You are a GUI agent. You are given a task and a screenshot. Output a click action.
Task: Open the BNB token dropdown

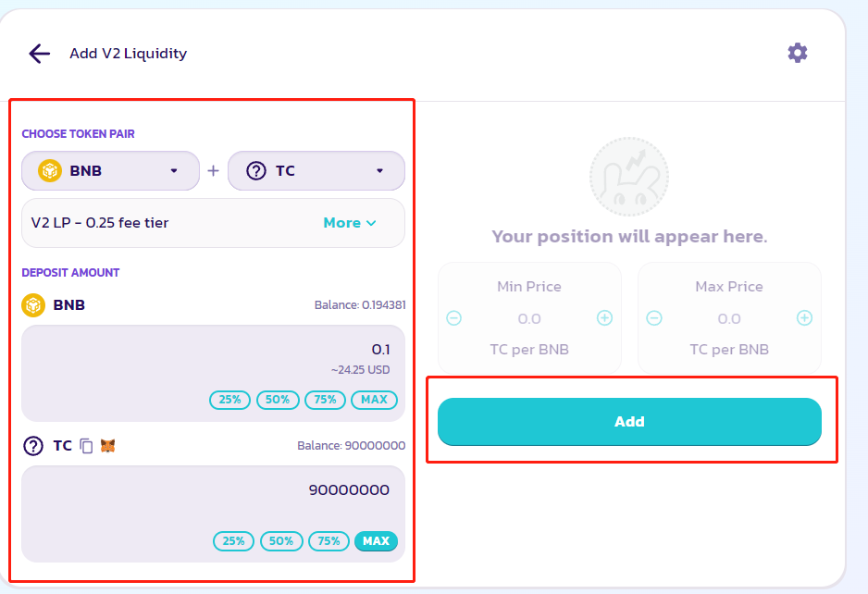click(x=110, y=171)
